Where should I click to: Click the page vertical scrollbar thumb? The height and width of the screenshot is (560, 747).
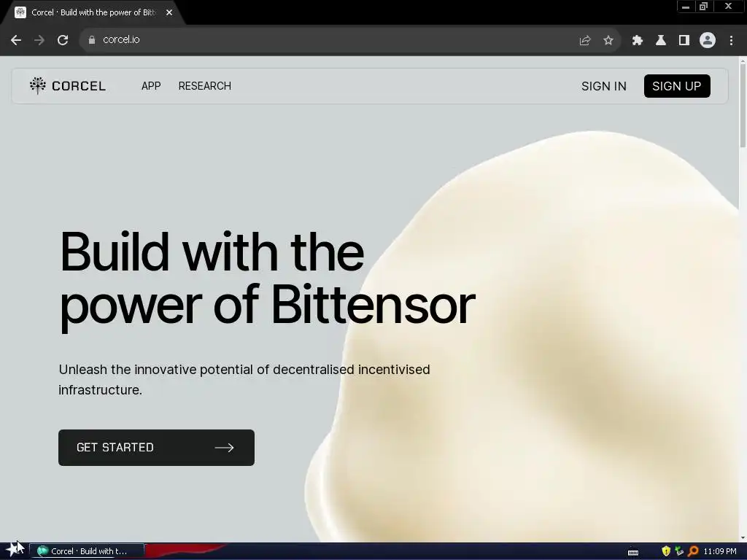tap(743, 105)
